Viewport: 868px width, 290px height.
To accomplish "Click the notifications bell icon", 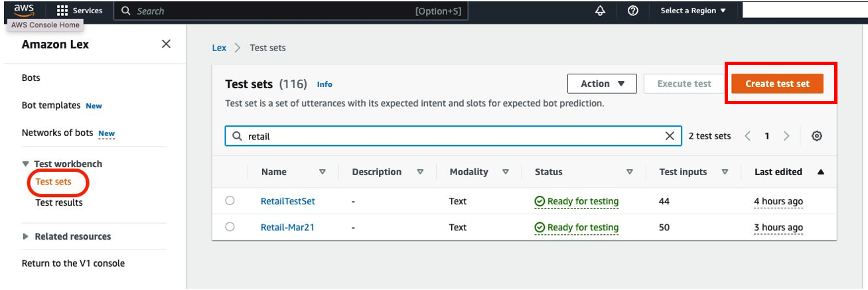I will click(x=601, y=11).
